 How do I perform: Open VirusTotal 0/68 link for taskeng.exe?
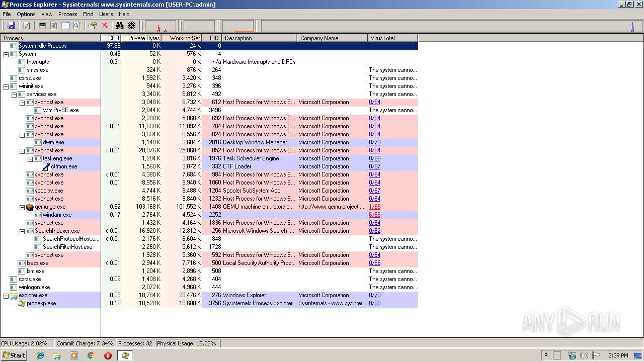click(x=374, y=158)
